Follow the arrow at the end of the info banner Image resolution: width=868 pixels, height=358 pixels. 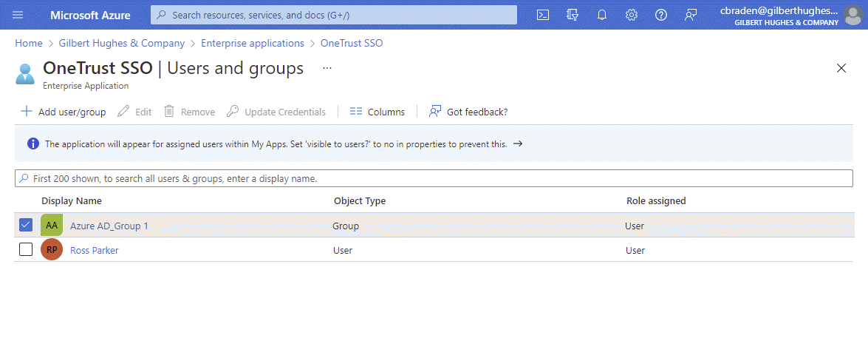518,144
